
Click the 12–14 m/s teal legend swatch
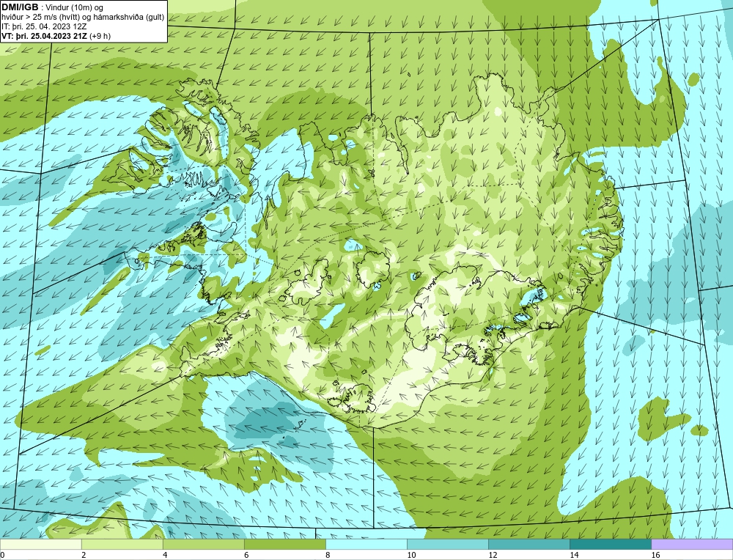[528, 544]
